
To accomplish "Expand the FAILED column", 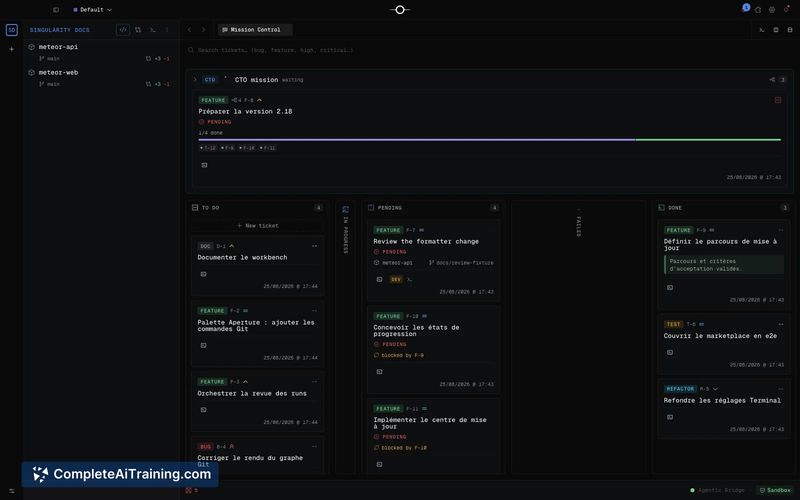I will point(578,223).
